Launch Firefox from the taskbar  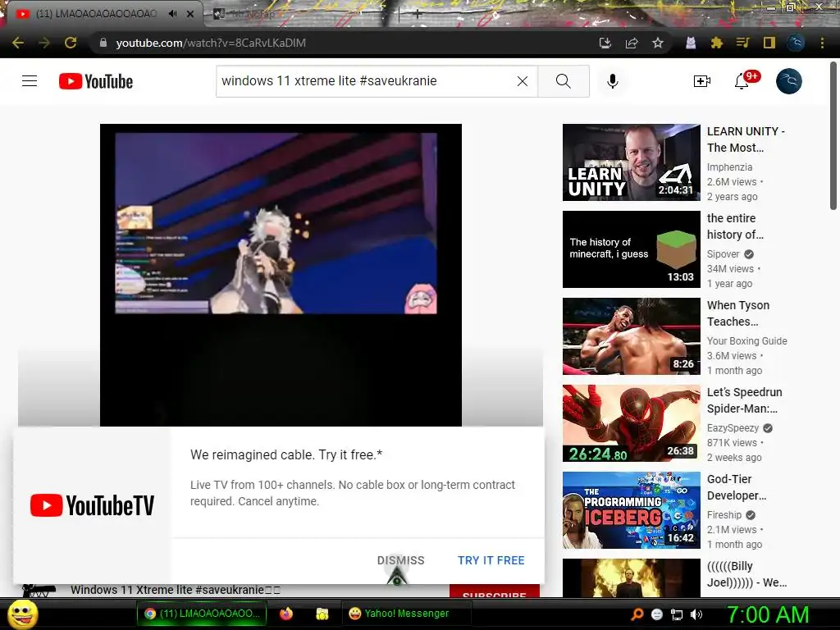coord(286,614)
